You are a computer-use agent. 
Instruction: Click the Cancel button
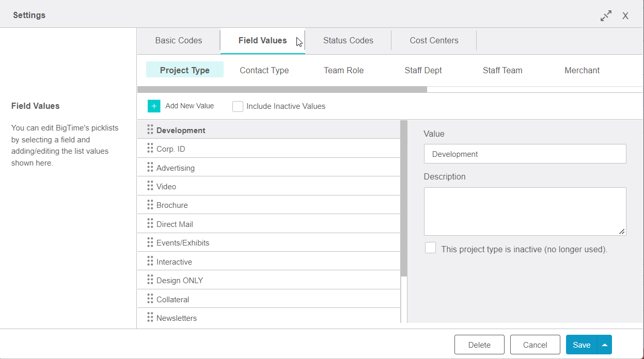point(535,345)
